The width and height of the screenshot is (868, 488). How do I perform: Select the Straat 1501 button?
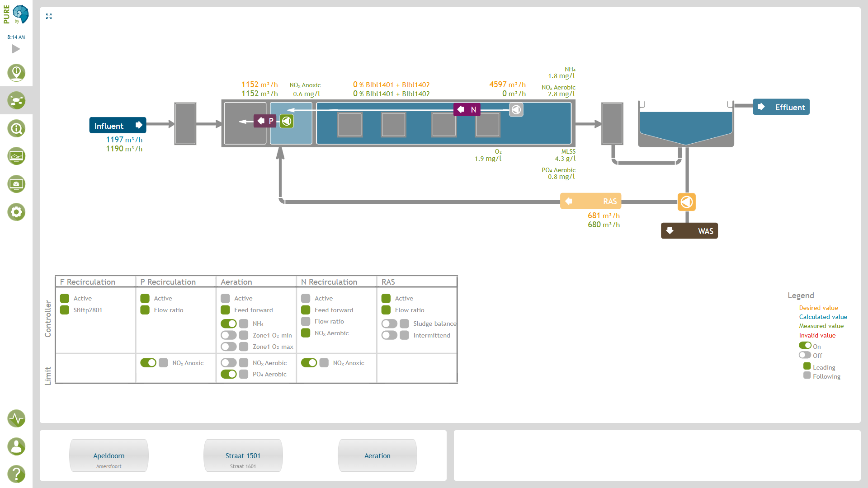[243, 455]
